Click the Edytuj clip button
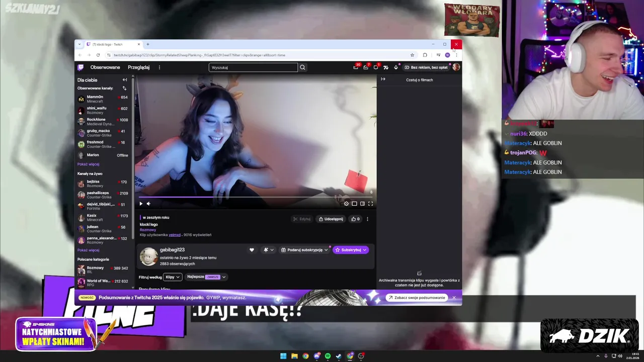This screenshot has height=362, width=644. 302,219
